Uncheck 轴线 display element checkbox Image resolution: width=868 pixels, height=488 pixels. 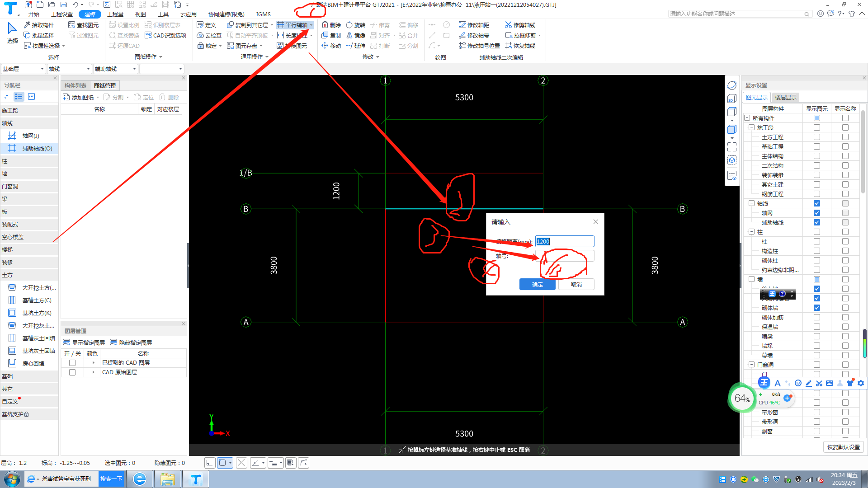tap(817, 203)
